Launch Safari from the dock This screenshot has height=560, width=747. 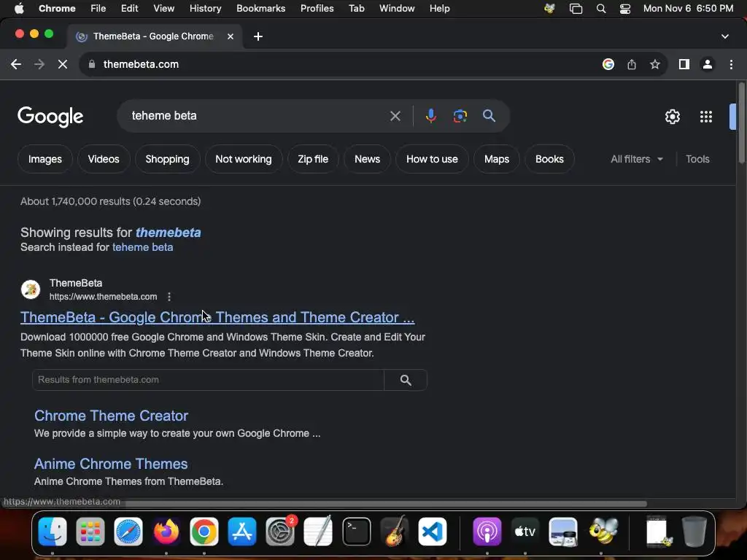point(128,532)
